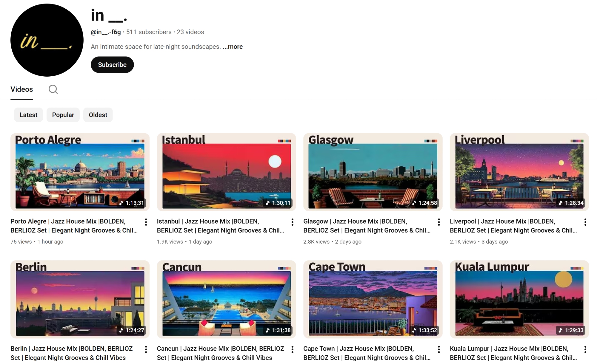Open the Glasgow Jazz House Mix title link
Screen dimensions: 597x364
click(x=367, y=226)
